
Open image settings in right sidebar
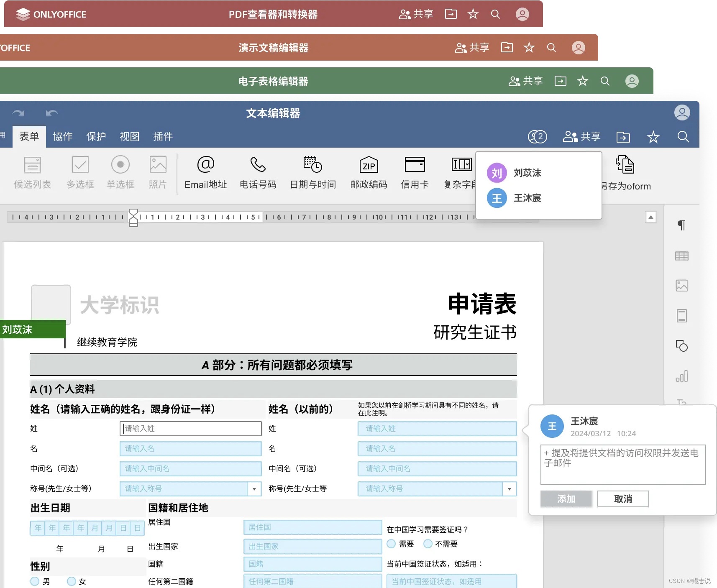(x=681, y=286)
